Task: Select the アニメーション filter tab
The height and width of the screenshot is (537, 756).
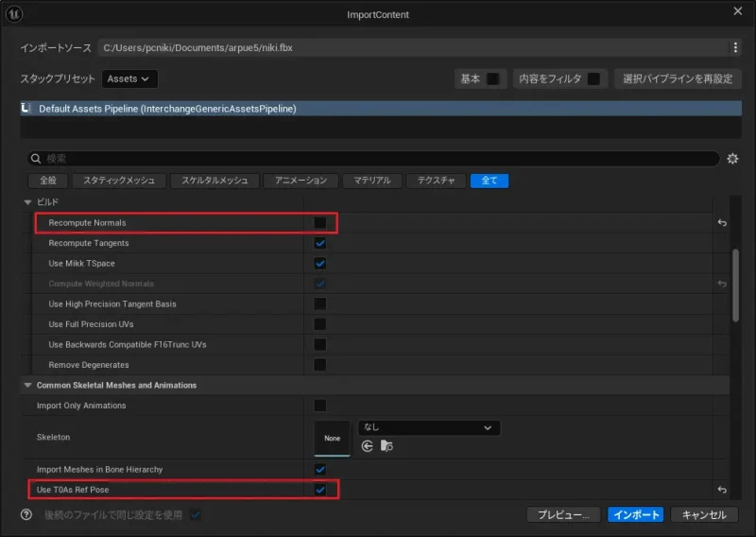Action: click(x=301, y=181)
